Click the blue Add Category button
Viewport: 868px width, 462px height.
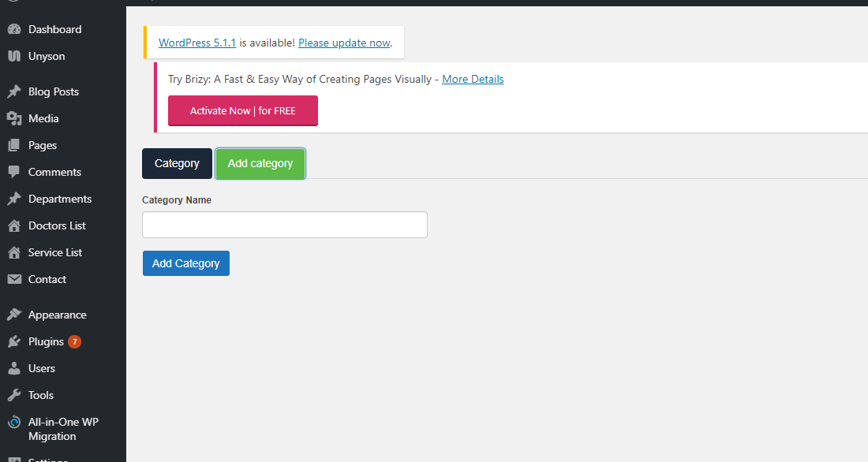(x=186, y=263)
